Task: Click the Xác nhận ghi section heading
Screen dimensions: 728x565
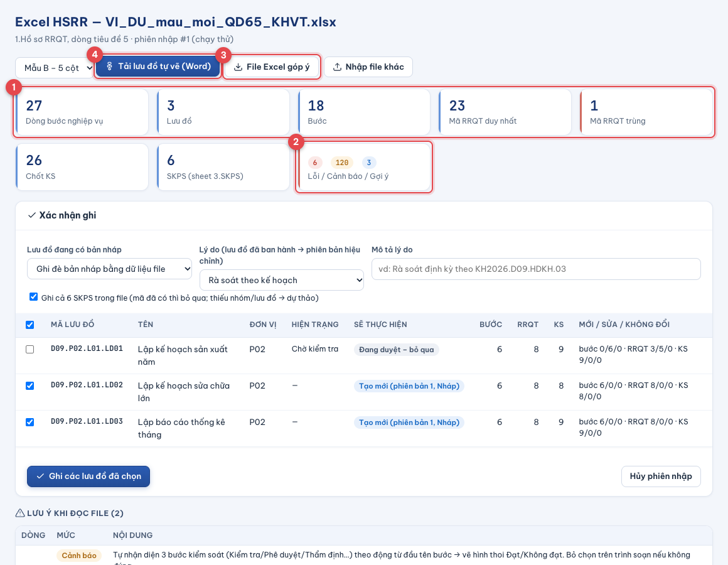Action: [62, 215]
